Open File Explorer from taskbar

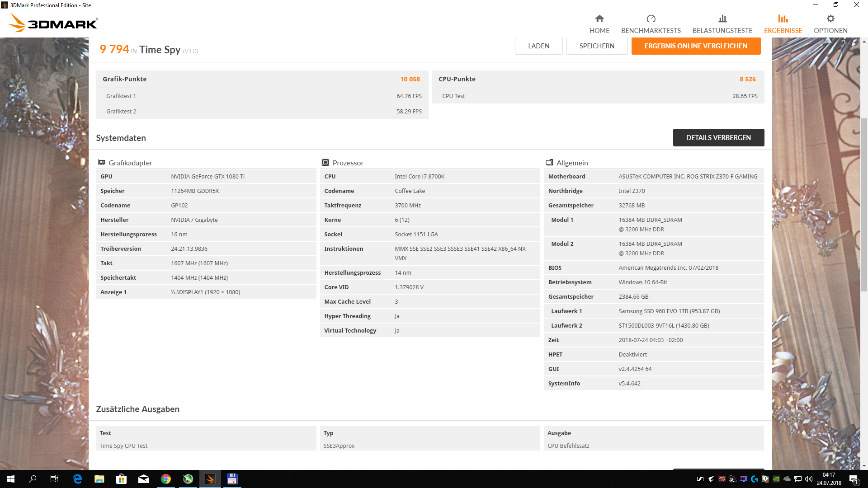tap(99, 479)
